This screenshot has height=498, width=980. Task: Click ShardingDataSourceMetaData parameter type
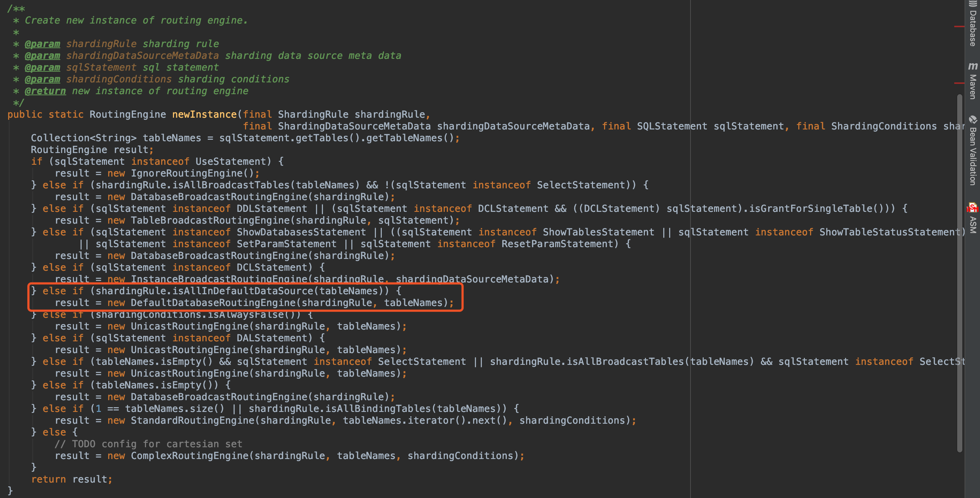[x=354, y=126]
